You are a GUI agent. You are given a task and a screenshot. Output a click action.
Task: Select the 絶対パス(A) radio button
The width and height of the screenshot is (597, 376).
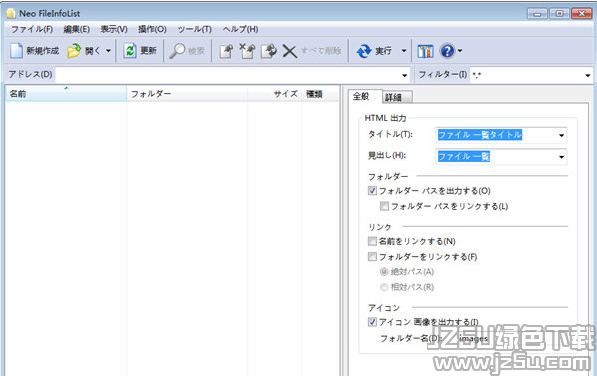pyautogui.click(x=384, y=272)
